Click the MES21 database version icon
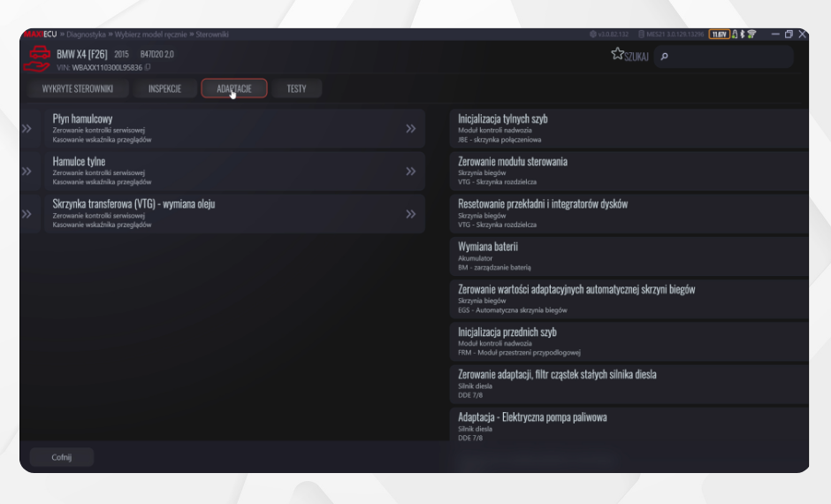The height and width of the screenshot is (504, 831). (641, 34)
